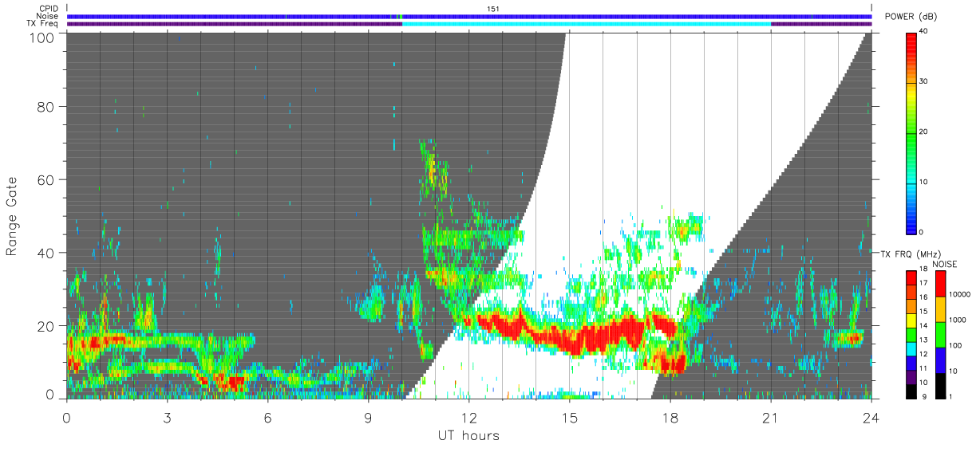Click the CPID label at top left
The width and height of the screenshot is (980, 452).
(49, 9)
